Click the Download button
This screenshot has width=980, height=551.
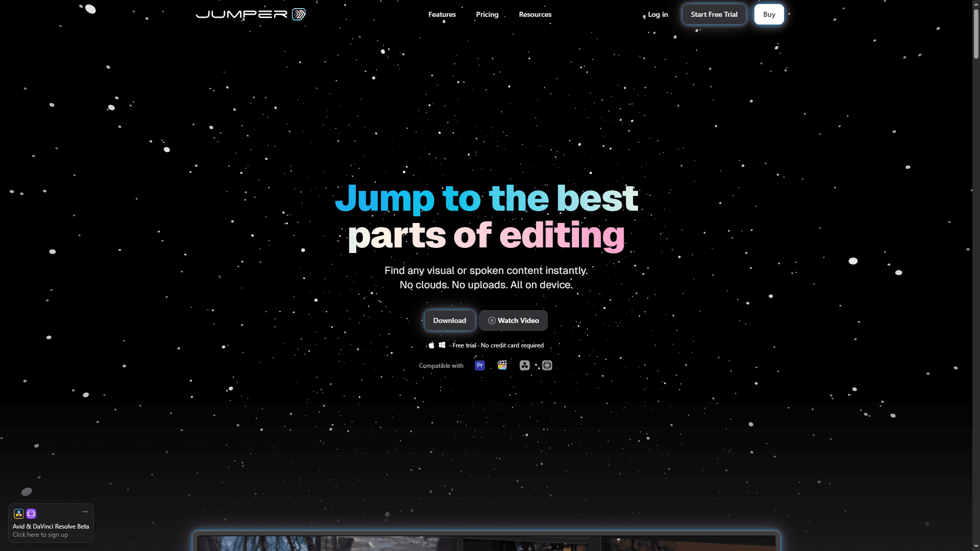tap(450, 320)
